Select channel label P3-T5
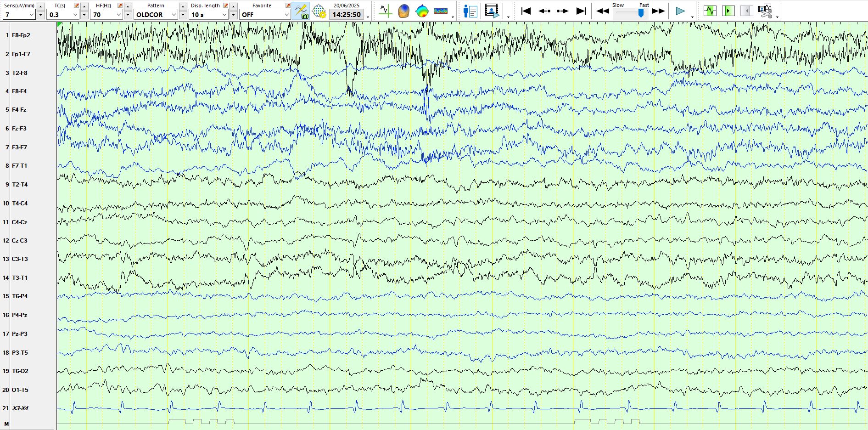The width and height of the screenshot is (868, 430). tap(20, 353)
